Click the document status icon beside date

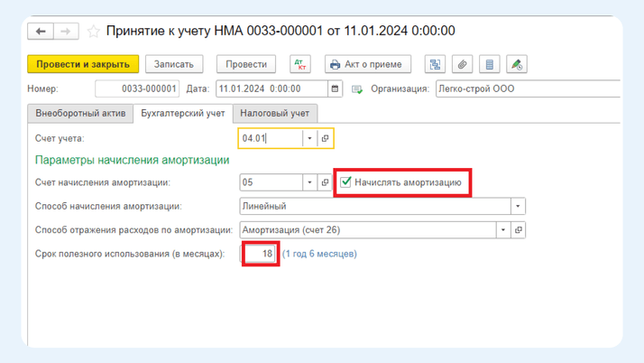(357, 89)
